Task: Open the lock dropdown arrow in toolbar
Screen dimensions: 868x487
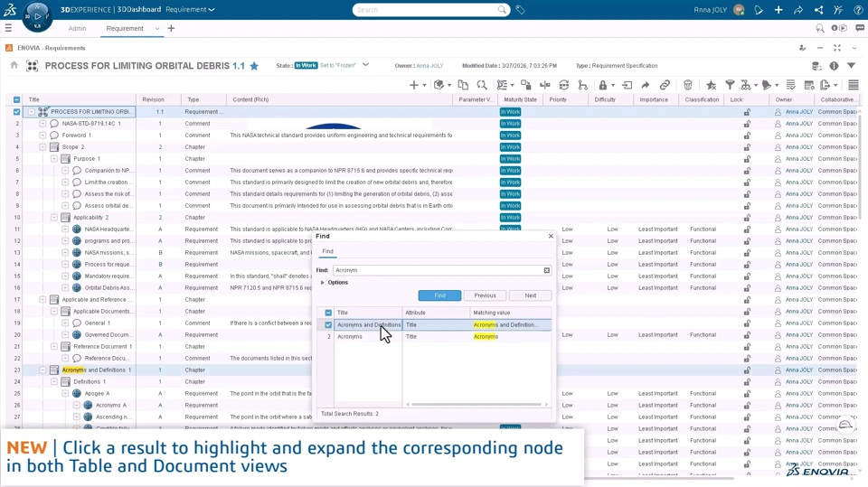Action: (x=613, y=85)
